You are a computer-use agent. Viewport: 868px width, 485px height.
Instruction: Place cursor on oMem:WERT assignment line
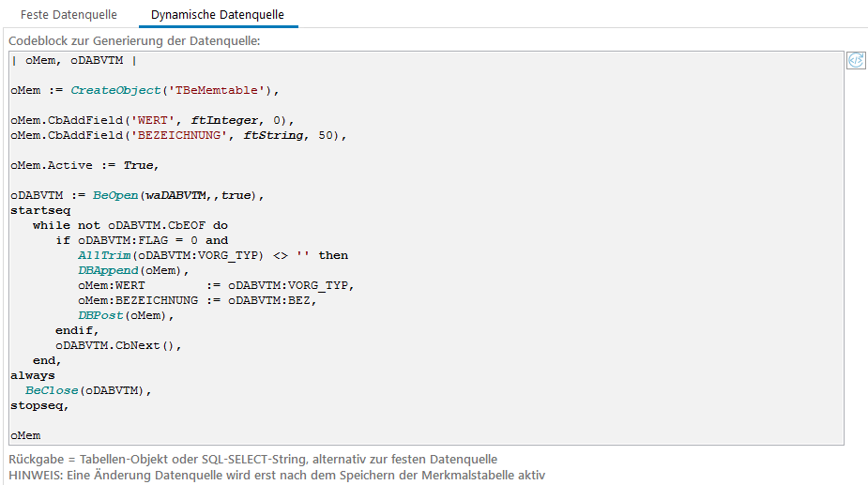pos(216,286)
